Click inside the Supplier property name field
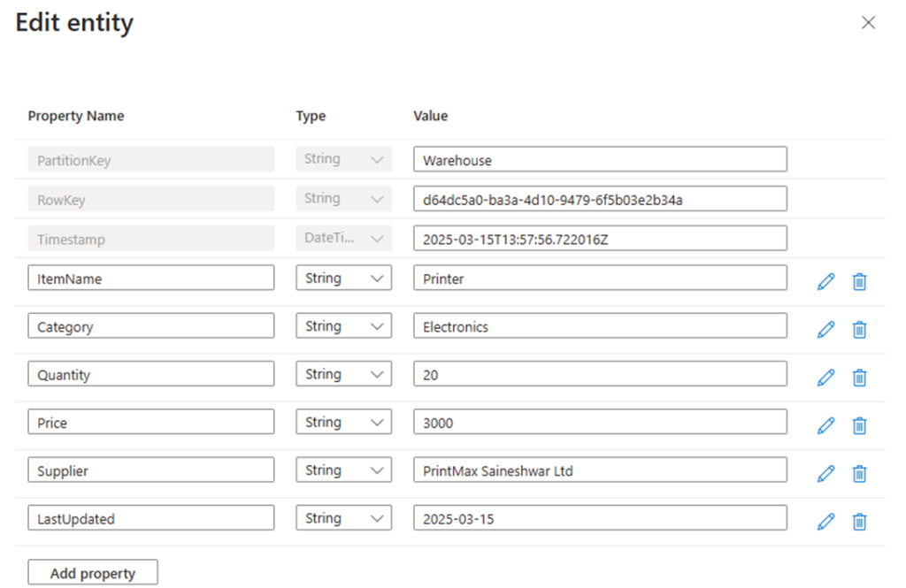906x588 pixels. pos(150,470)
